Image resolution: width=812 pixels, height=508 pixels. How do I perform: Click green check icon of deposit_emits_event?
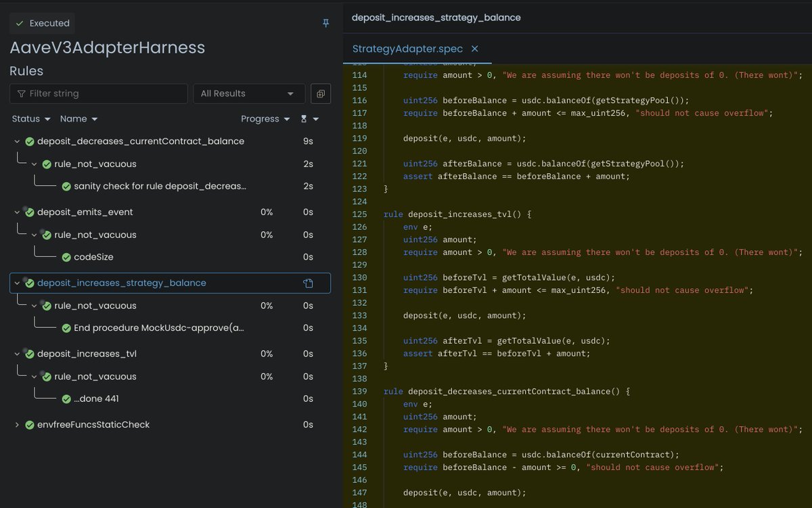click(x=30, y=212)
